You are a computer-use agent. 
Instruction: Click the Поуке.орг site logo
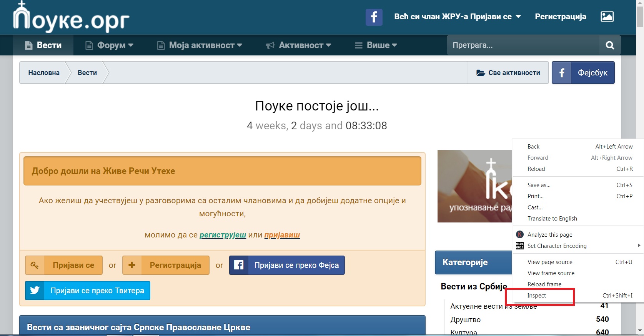pyautogui.click(x=71, y=17)
